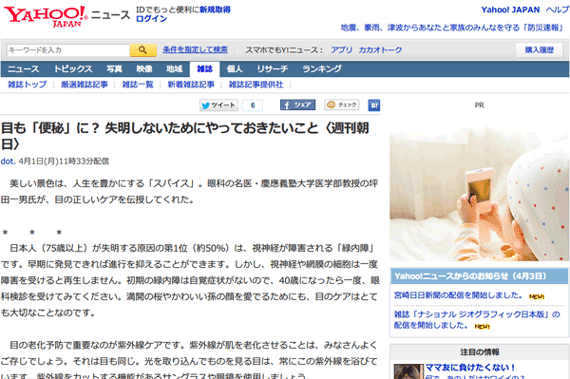Click the PR label above the ad
The image size is (570, 379).
[x=479, y=105]
